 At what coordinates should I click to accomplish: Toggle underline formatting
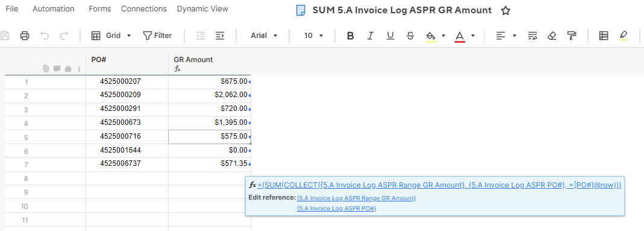point(390,36)
